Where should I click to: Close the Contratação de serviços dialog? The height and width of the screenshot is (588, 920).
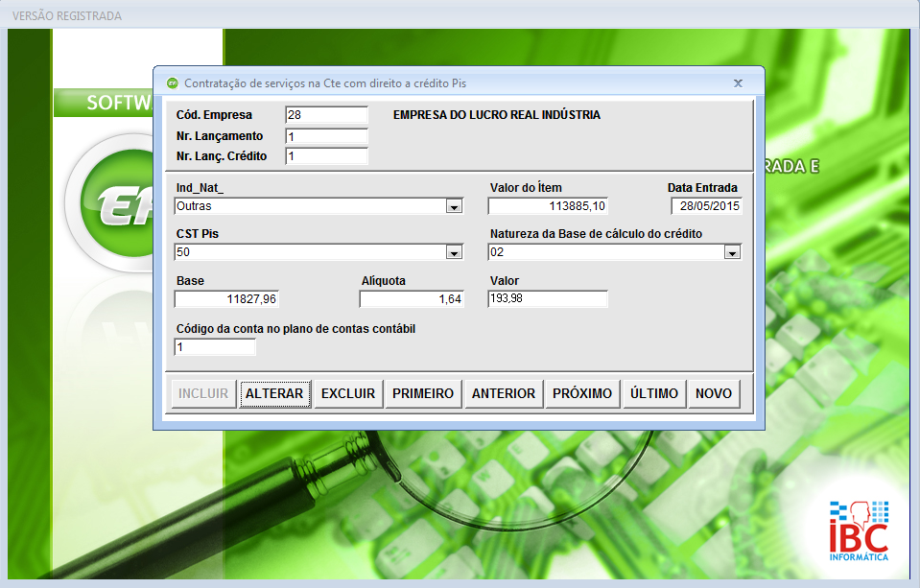(x=738, y=83)
